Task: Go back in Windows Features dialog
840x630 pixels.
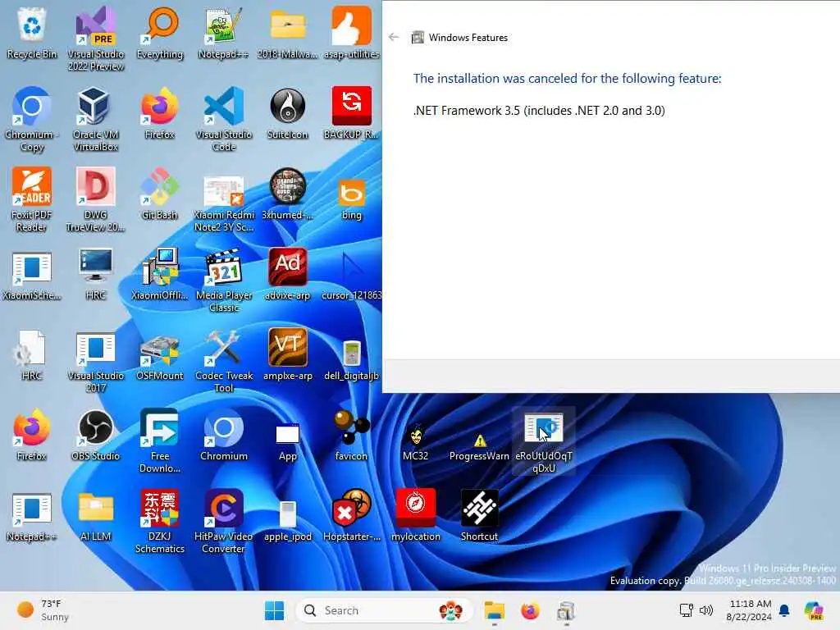Action: click(x=394, y=37)
